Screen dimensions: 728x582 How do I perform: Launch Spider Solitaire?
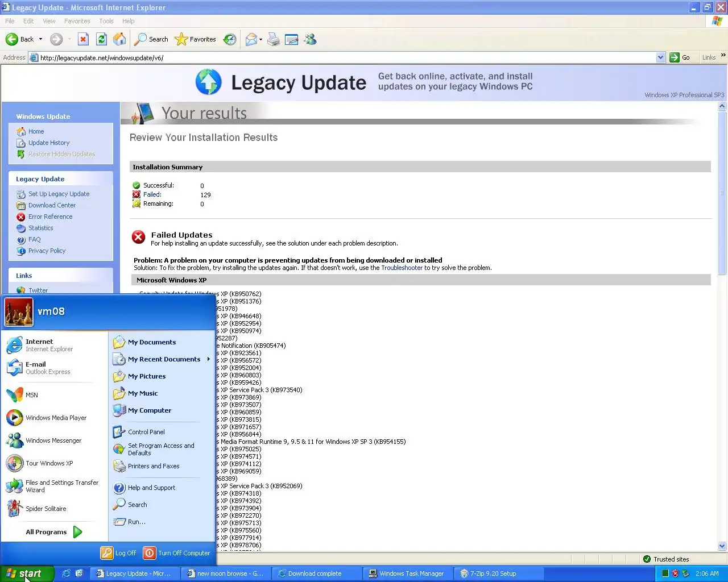[55, 509]
